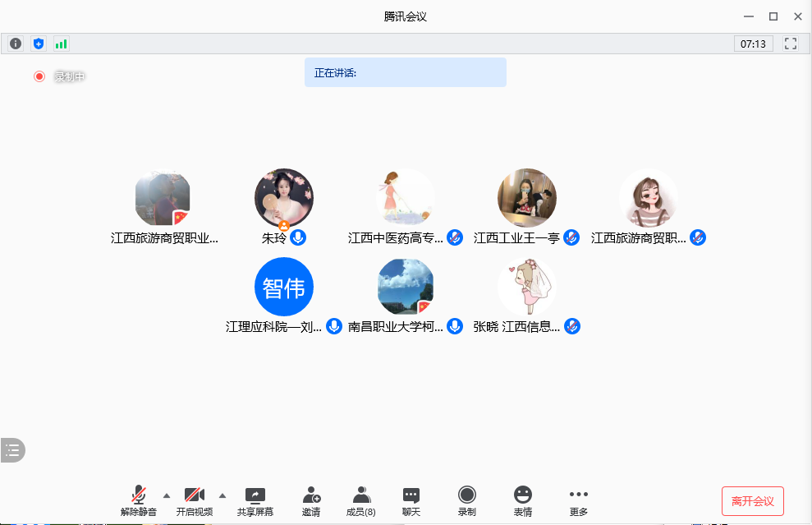Image resolution: width=812 pixels, height=525 pixels.
Task: Open the 聊天 chat window
Action: click(411, 500)
